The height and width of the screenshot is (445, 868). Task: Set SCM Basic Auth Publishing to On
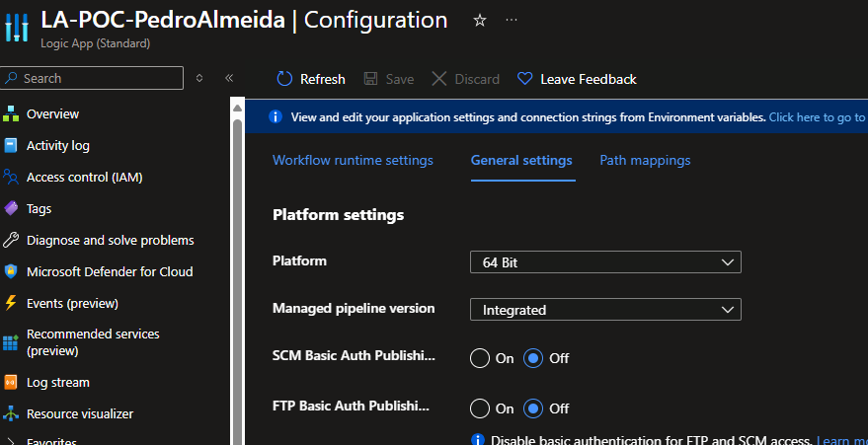point(480,358)
